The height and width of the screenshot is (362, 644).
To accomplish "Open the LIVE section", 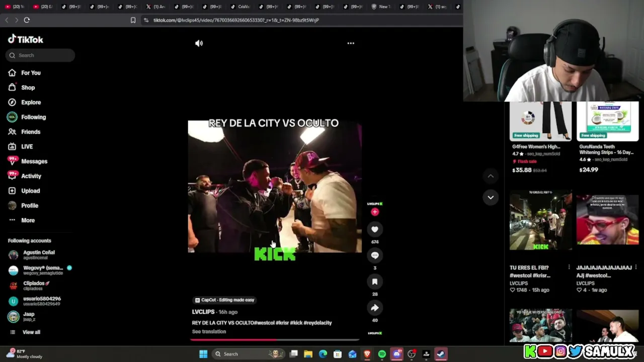I will coord(20,146).
